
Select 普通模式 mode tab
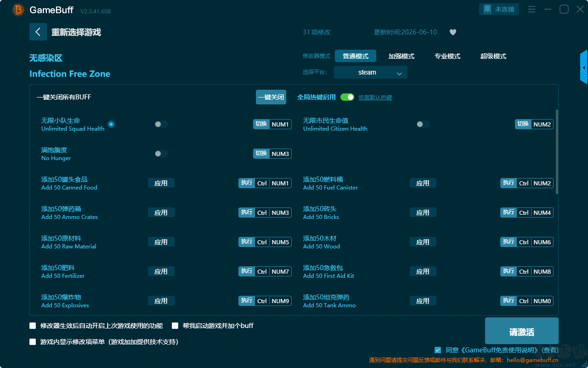click(356, 56)
